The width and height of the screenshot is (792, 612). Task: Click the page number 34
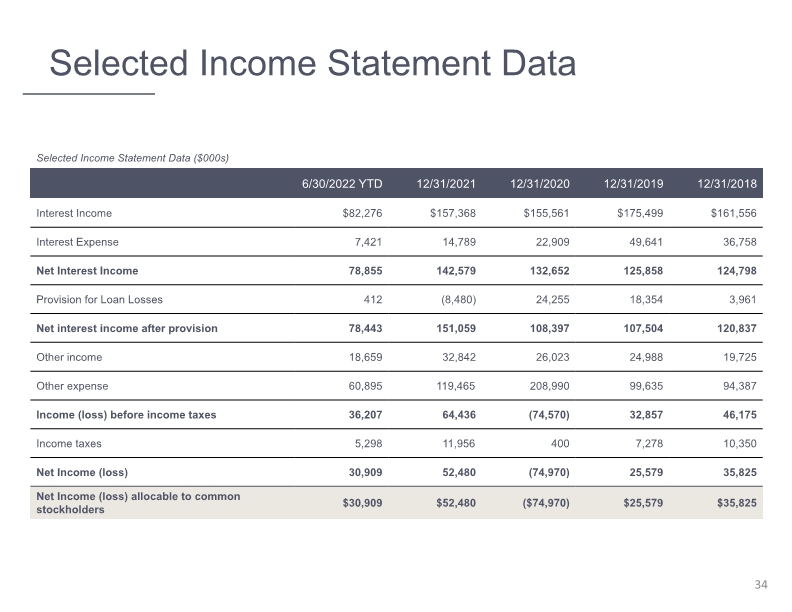(x=761, y=585)
